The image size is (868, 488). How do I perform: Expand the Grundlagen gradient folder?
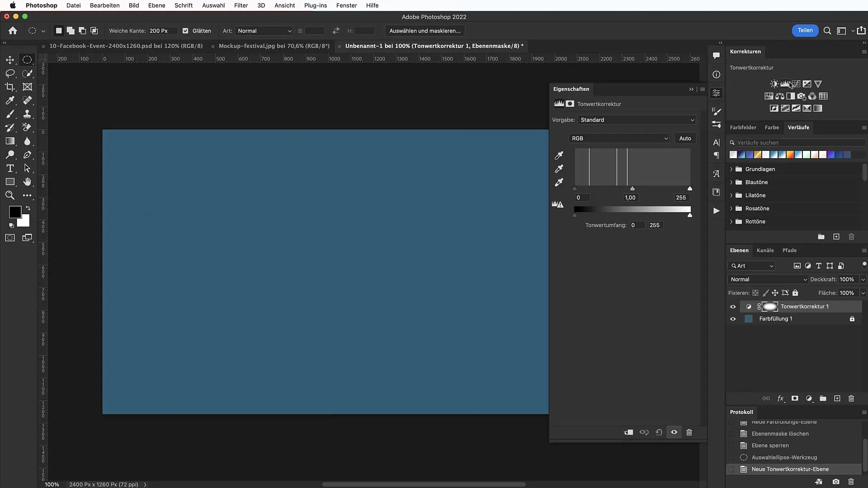point(731,169)
